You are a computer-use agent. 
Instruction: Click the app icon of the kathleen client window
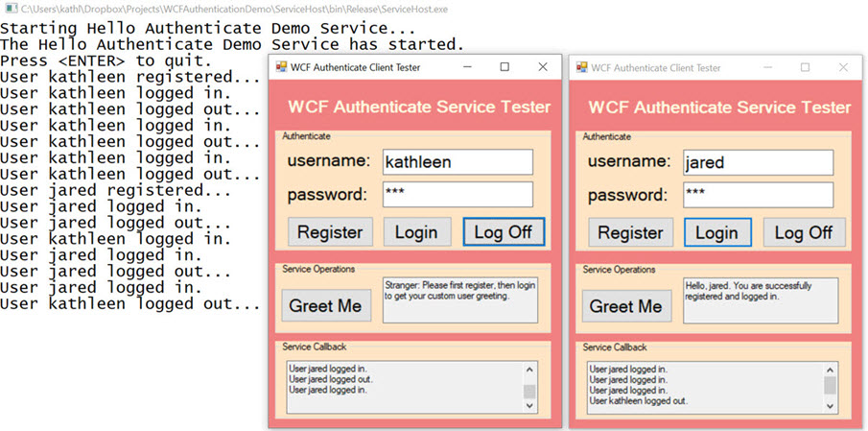click(281, 67)
